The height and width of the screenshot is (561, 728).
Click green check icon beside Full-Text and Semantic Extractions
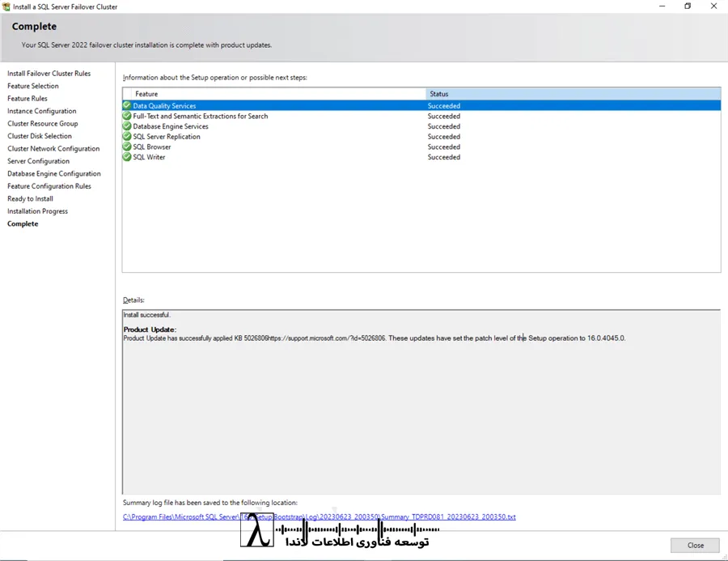(x=127, y=116)
